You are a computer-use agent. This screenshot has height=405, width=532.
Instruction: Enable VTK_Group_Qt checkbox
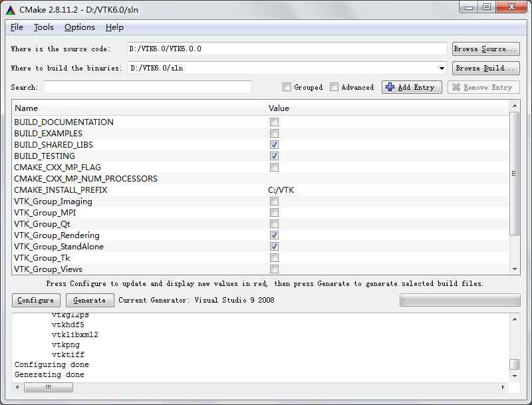coord(274,224)
